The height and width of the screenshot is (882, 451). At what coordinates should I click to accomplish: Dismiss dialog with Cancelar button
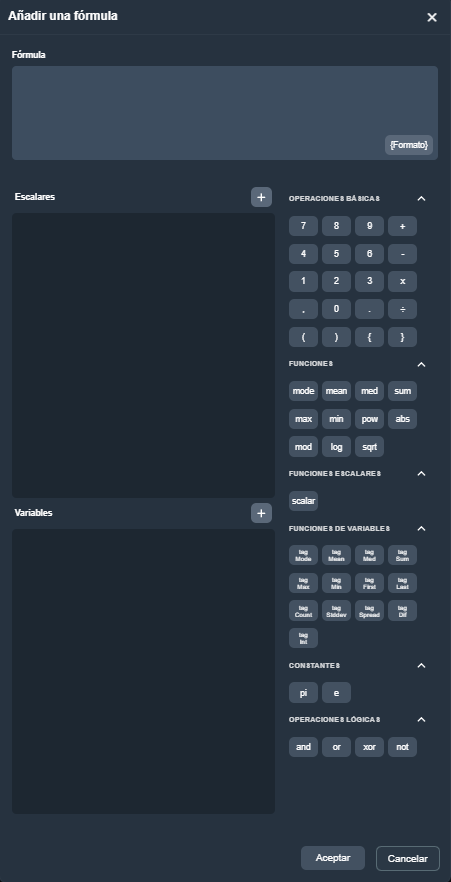[408, 858]
